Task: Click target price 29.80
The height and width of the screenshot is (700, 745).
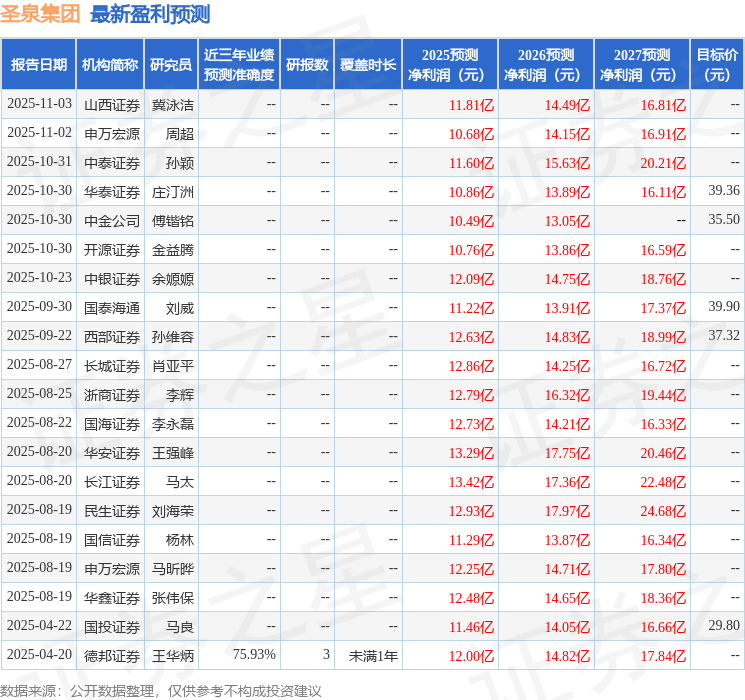Action: pos(724,625)
